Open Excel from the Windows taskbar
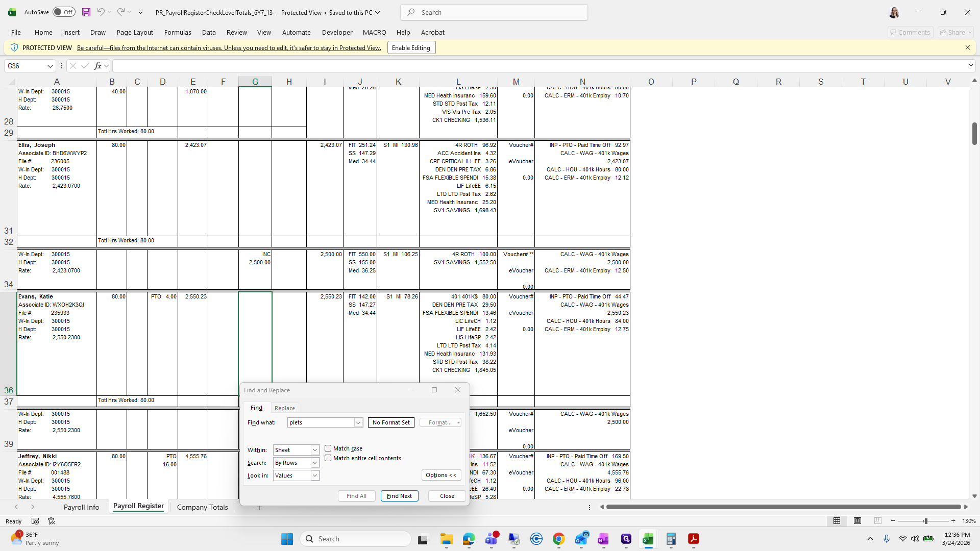This screenshot has height=551, width=980. point(648,539)
